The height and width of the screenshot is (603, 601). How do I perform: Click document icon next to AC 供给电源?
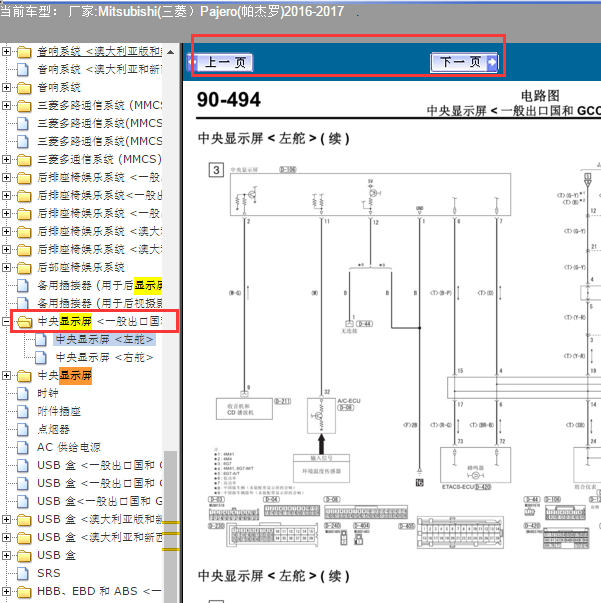click(x=23, y=447)
